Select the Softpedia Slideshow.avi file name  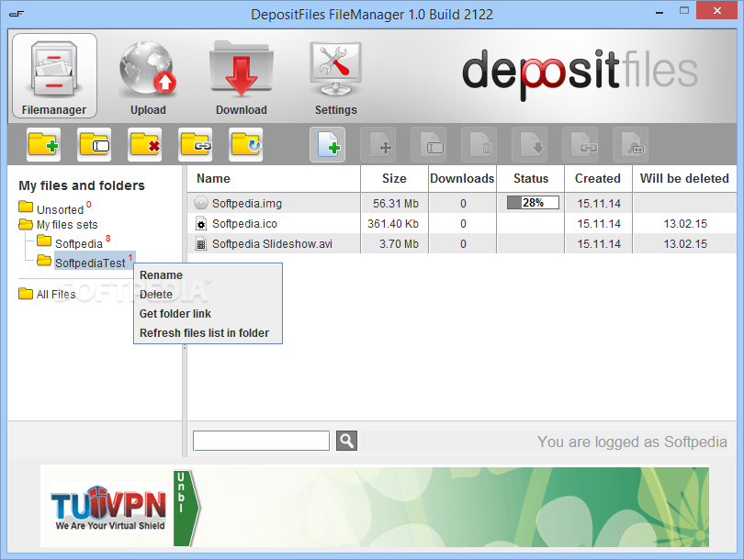tap(272, 244)
